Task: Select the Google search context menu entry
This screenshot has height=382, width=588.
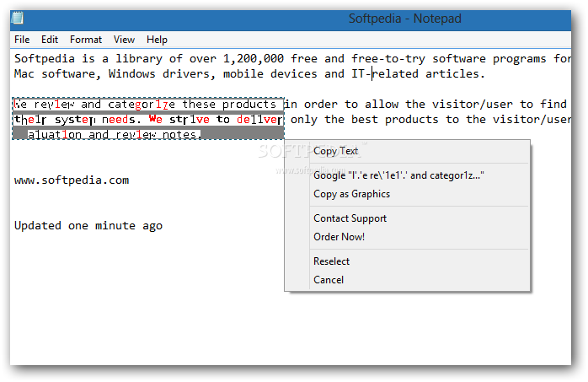Action: coord(419,175)
